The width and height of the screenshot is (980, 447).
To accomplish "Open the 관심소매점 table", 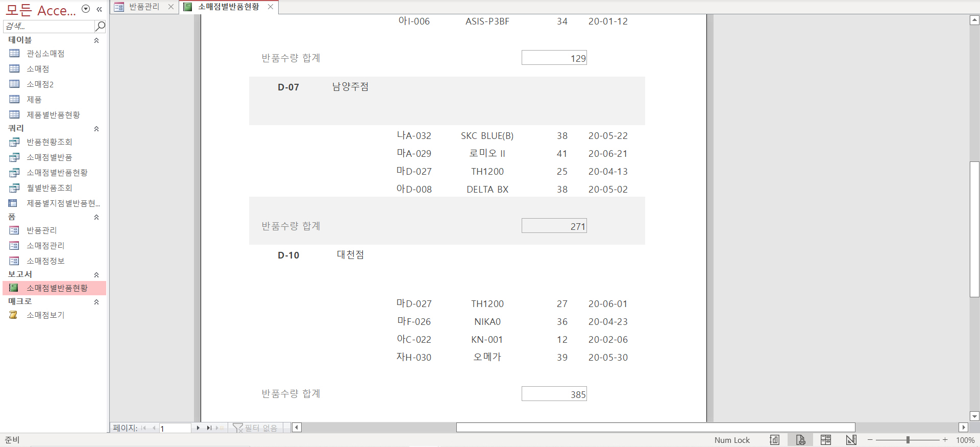I will (x=45, y=54).
